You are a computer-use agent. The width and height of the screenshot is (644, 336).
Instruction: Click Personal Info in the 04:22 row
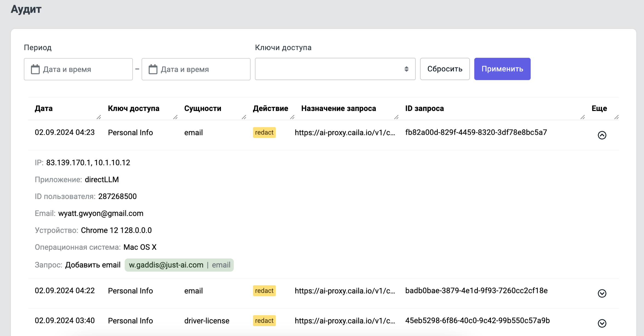click(x=130, y=291)
